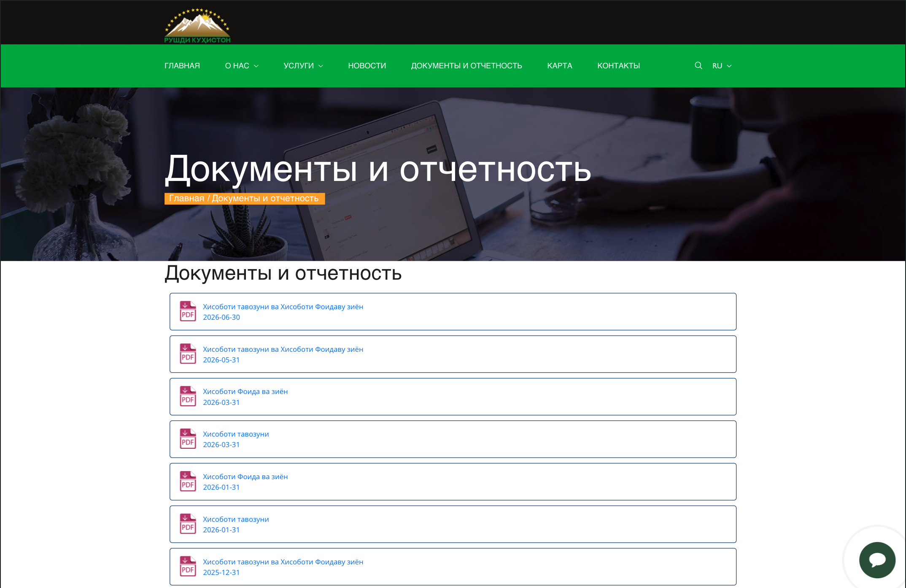Click the Рушди Кухистон mountain logo
Image resolution: width=906 pixels, height=588 pixels.
(x=197, y=25)
